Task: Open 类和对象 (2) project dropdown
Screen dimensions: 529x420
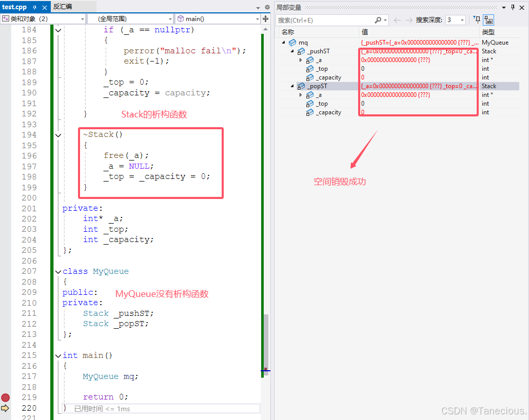Action: (x=43, y=19)
